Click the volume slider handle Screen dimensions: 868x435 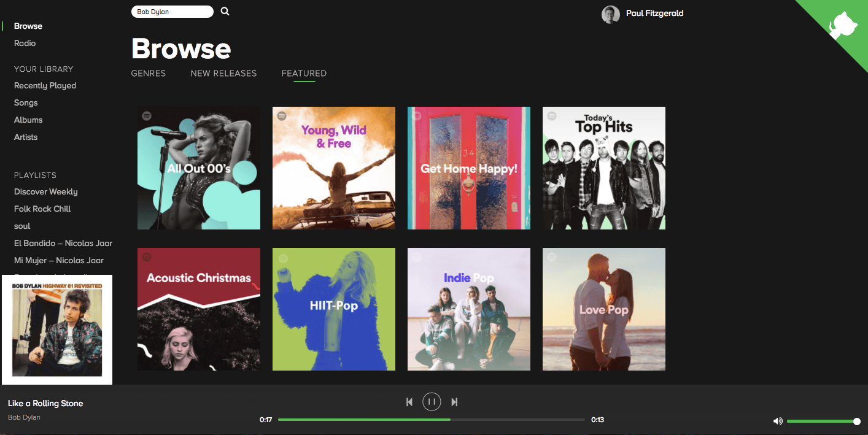coord(857,422)
